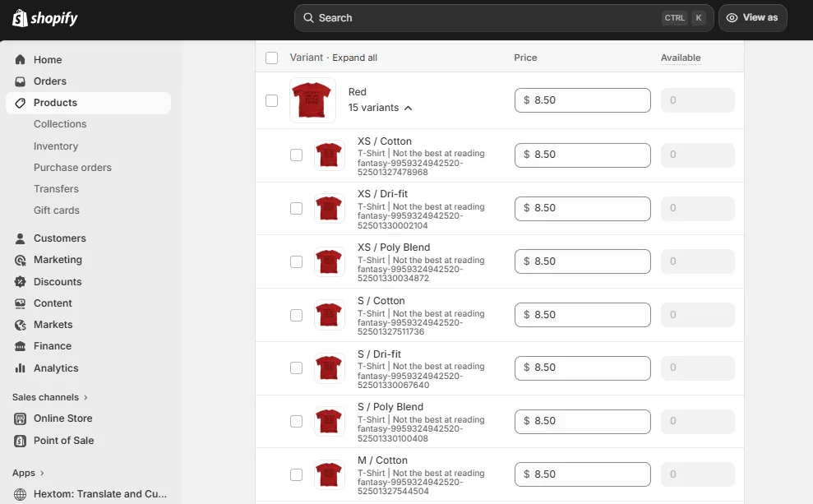Open the S / Dri-fit shirt thumbnail
The image size is (813, 504).
pos(330,368)
